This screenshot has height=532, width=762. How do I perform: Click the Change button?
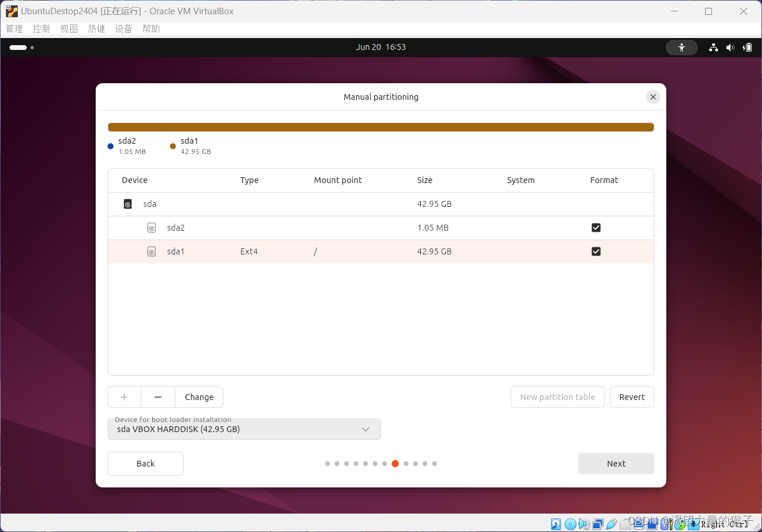click(199, 397)
